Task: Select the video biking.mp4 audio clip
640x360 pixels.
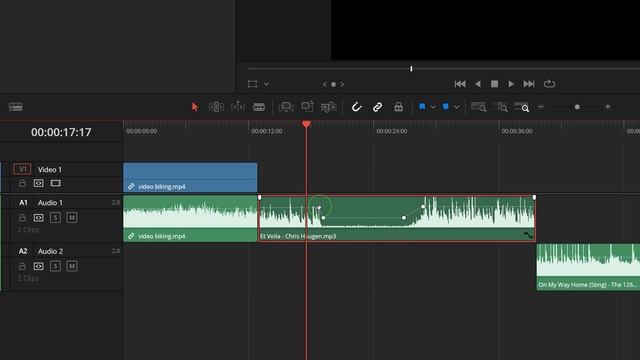Action: pos(190,218)
